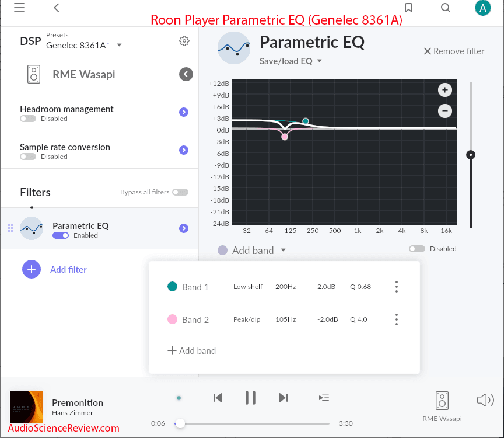Change Band 2 Peak/dip filter type

point(247,319)
